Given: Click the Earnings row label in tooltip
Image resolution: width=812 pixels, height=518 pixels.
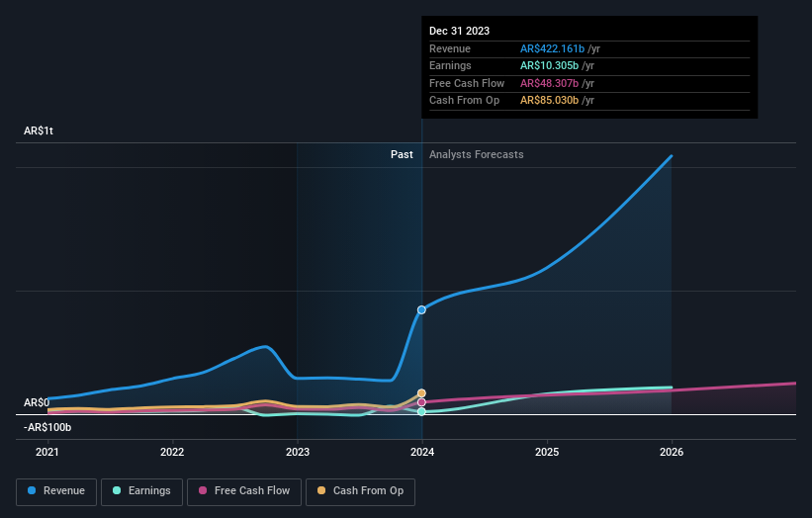Looking at the screenshot, I should click(x=450, y=65).
